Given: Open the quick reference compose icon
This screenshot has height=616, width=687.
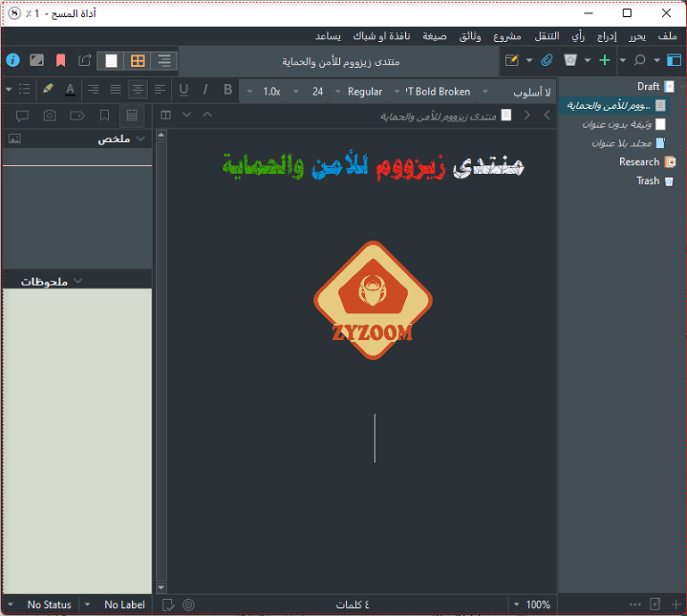Looking at the screenshot, I should point(512,60).
